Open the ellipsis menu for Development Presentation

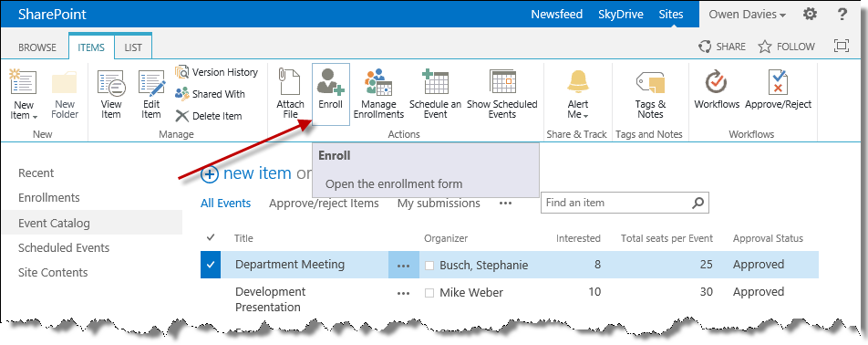coord(404,294)
